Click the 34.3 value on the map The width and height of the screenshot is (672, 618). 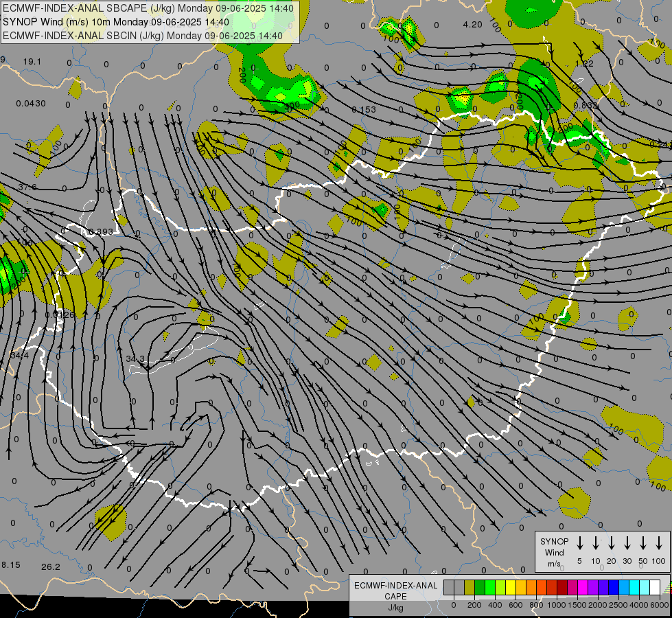click(135, 358)
